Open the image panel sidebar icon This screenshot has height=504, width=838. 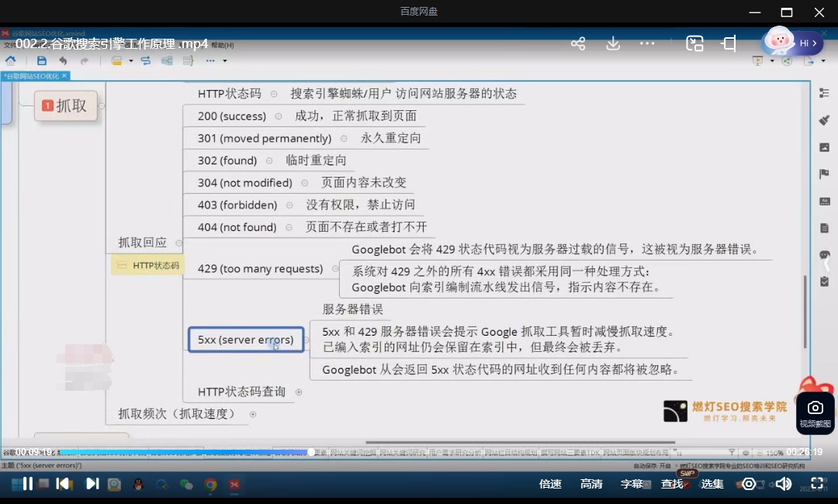pyautogui.click(x=824, y=147)
